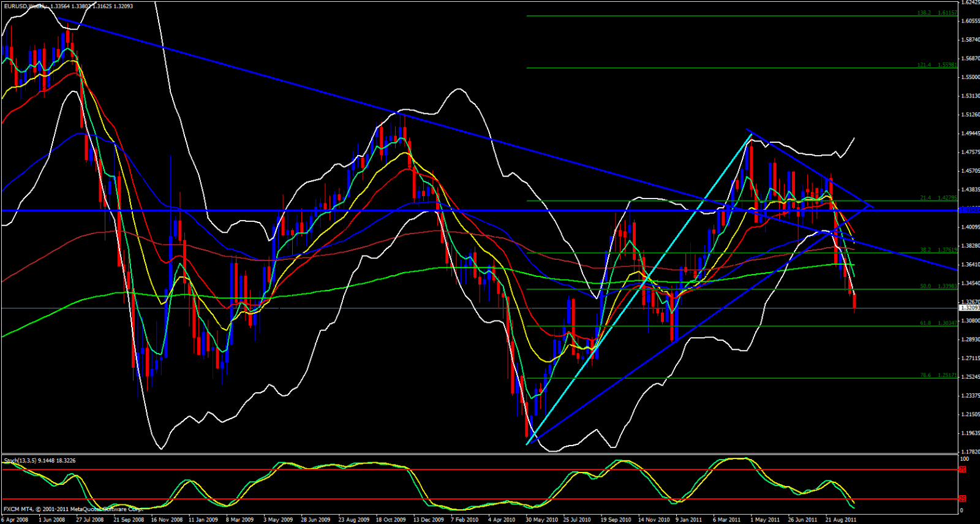Click the 1 May 2011 date label
The width and height of the screenshot is (980, 524).
766,520
